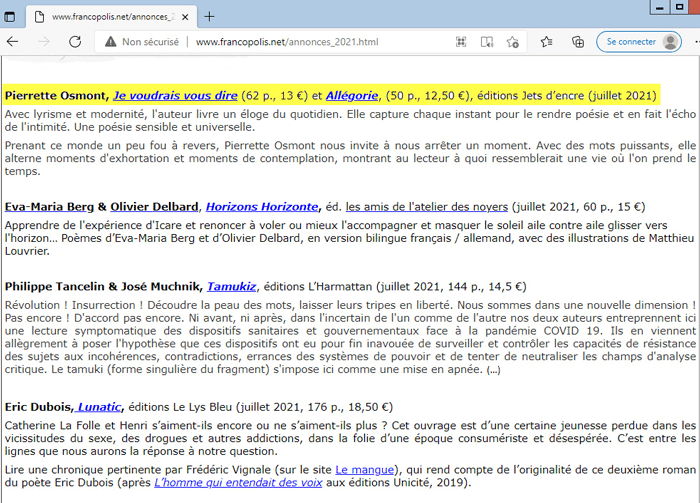Viewport: 700px width, 503px height.
Task: Open les amis de l'atelier des noyers link
Action: pyautogui.click(x=427, y=207)
